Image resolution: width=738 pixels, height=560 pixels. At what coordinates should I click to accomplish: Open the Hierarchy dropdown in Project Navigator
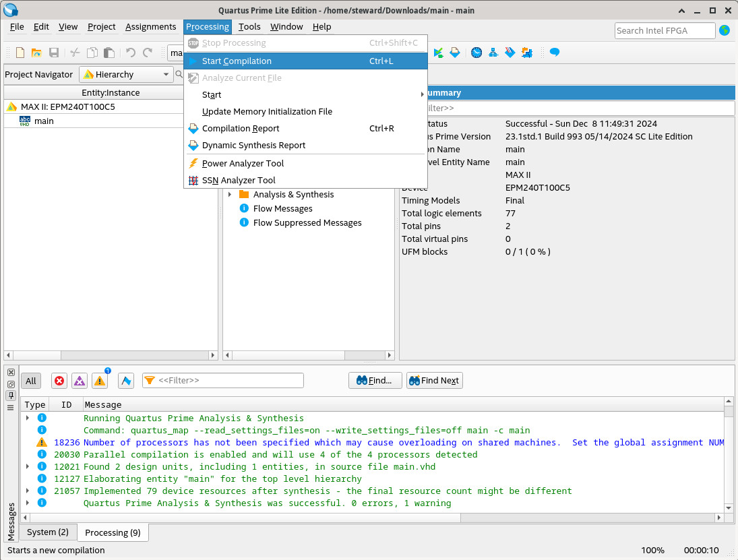click(x=126, y=74)
